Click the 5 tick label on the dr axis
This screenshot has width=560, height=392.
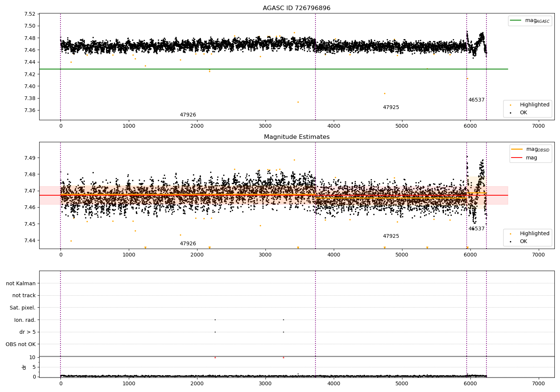(x=34, y=367)
